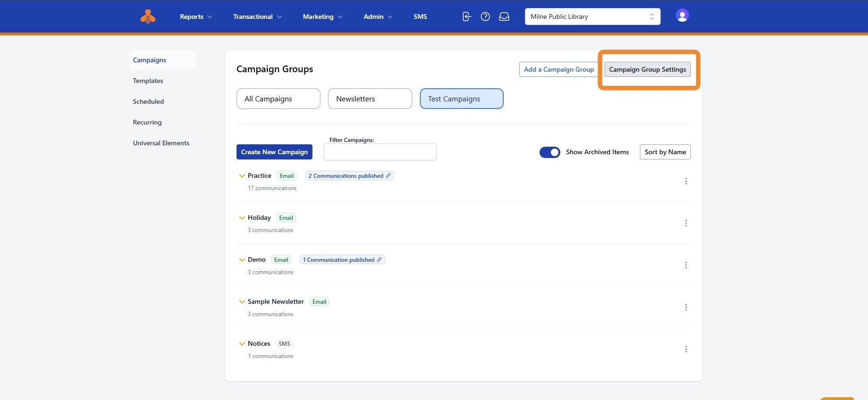Go to Templates in the sidebar
Image resolution: width=868 pixels, height=400 pixels.
(x=148, y=81)
